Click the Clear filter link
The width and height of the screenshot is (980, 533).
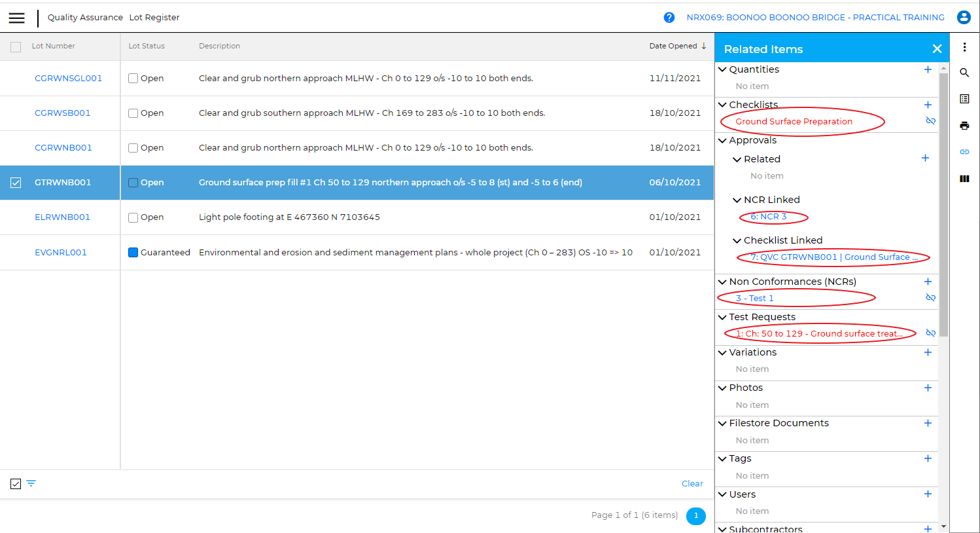click(x=692, y=484)
